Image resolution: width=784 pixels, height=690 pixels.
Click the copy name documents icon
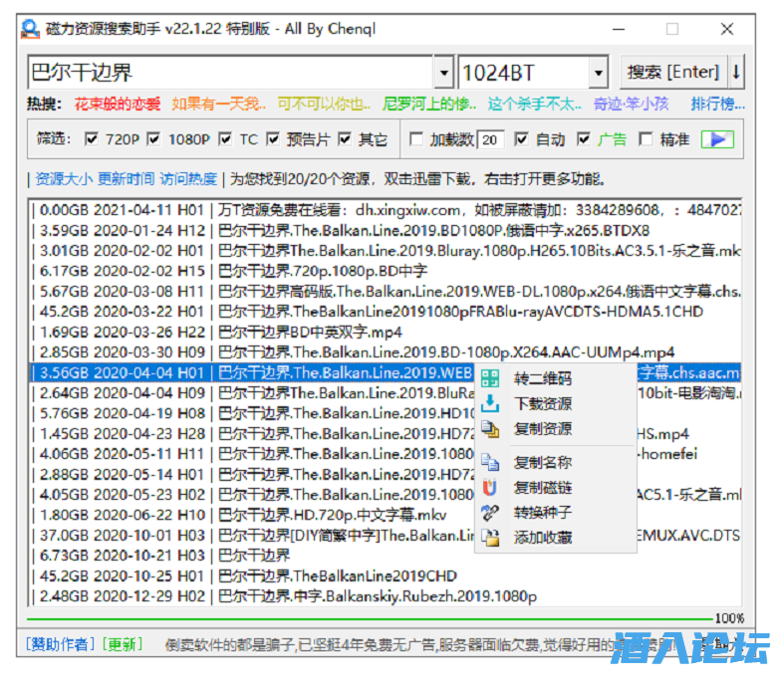coord(489,462)
